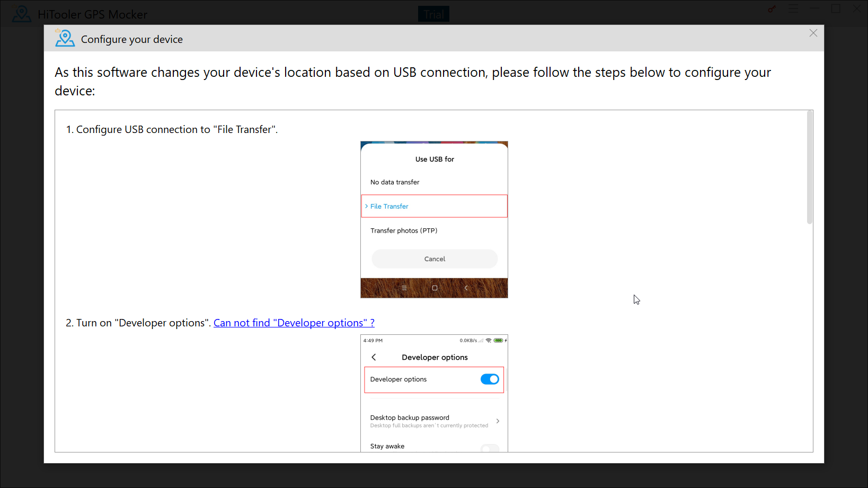Click the phone home square icon
This screenshot has width=868, height=488.
coord(435,288)
